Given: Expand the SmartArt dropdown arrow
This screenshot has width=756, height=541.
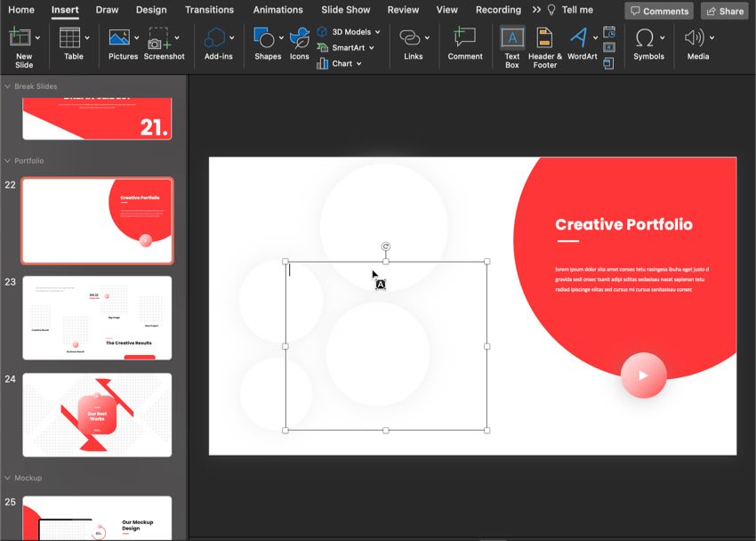Looking at the screenshot, I should (371, 48).
